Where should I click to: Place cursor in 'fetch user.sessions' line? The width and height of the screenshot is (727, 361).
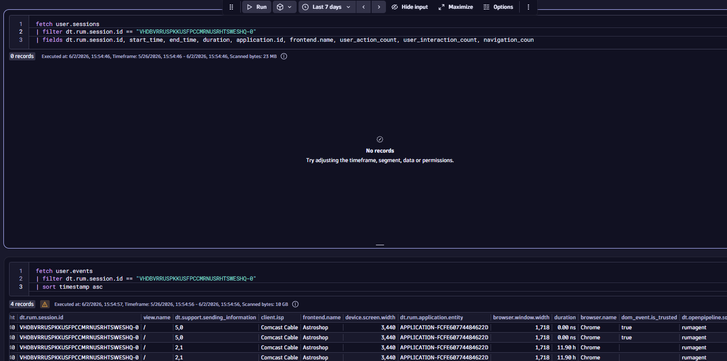click(x=68, y=24)
